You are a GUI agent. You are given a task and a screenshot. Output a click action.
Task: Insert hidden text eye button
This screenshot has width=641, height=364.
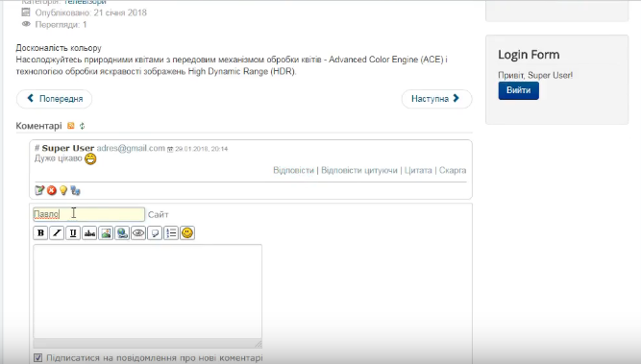[138, 232]
